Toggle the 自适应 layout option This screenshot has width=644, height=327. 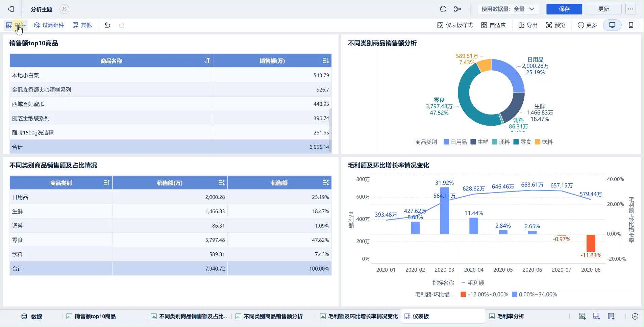pos(493,25)
